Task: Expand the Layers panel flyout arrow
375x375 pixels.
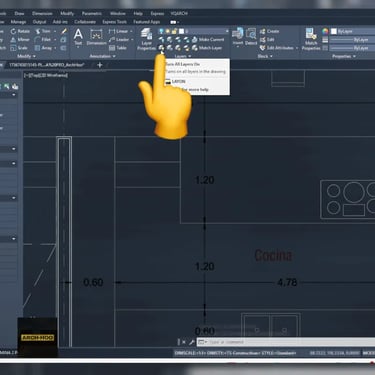Action: (x=190, y=56)
